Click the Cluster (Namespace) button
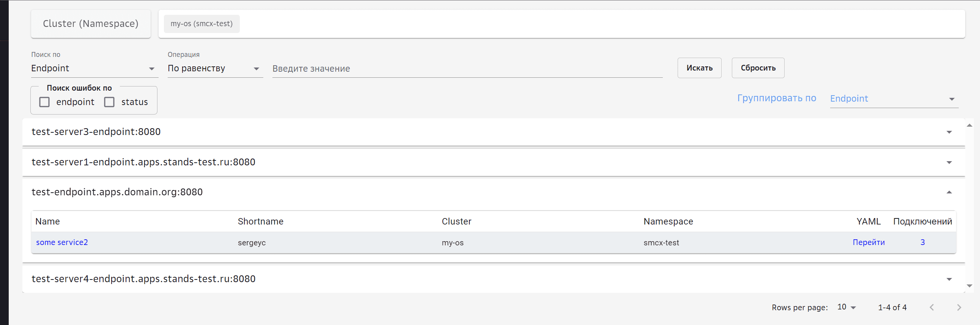The width and height of the screenshot is (980, 325). 91,24
